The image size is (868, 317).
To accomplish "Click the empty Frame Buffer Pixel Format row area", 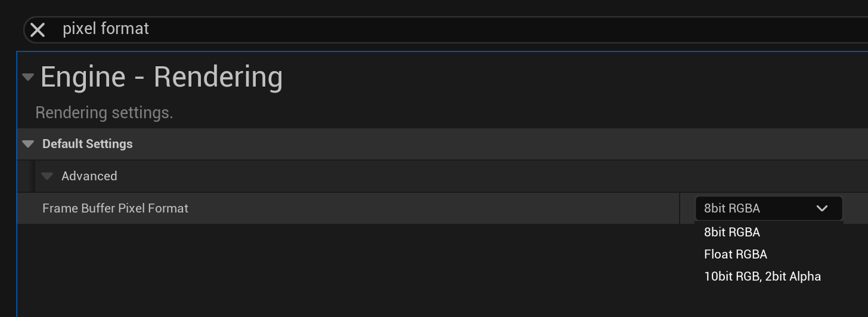I will pos(417,208).
